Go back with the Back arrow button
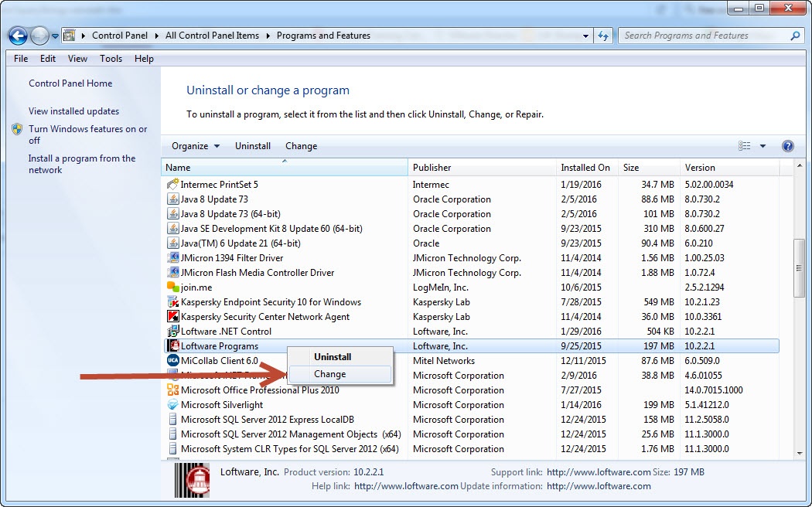The image size is (812, 507). tap(18, 36)
